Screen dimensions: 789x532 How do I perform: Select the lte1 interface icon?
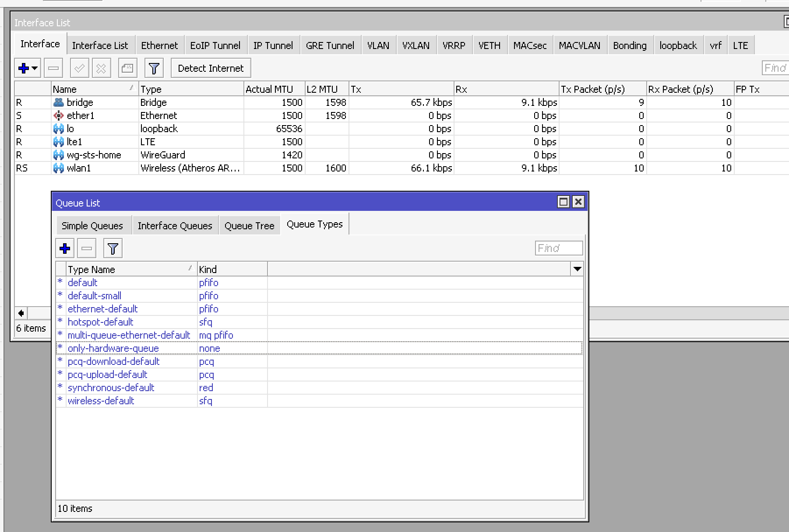coord(58,142)
